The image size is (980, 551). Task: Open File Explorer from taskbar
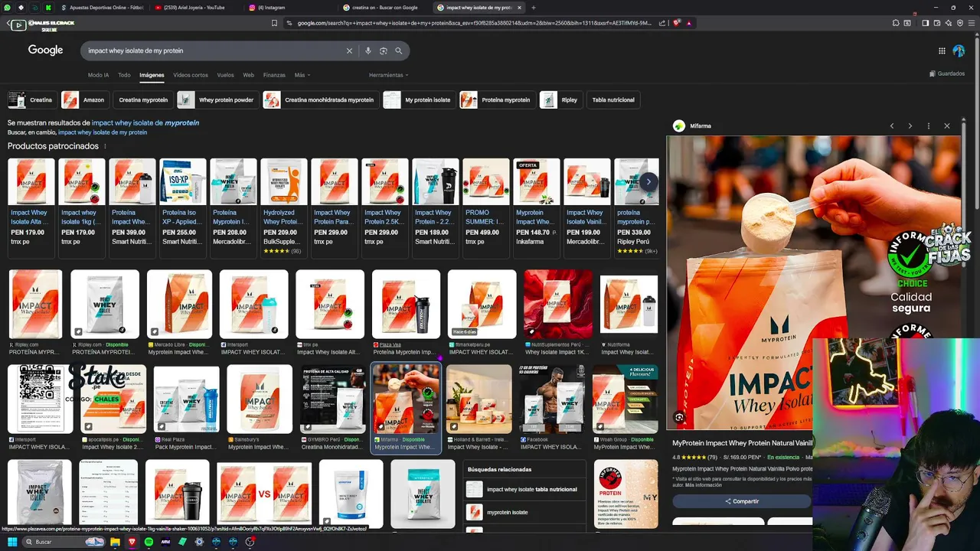click(115, 542)
